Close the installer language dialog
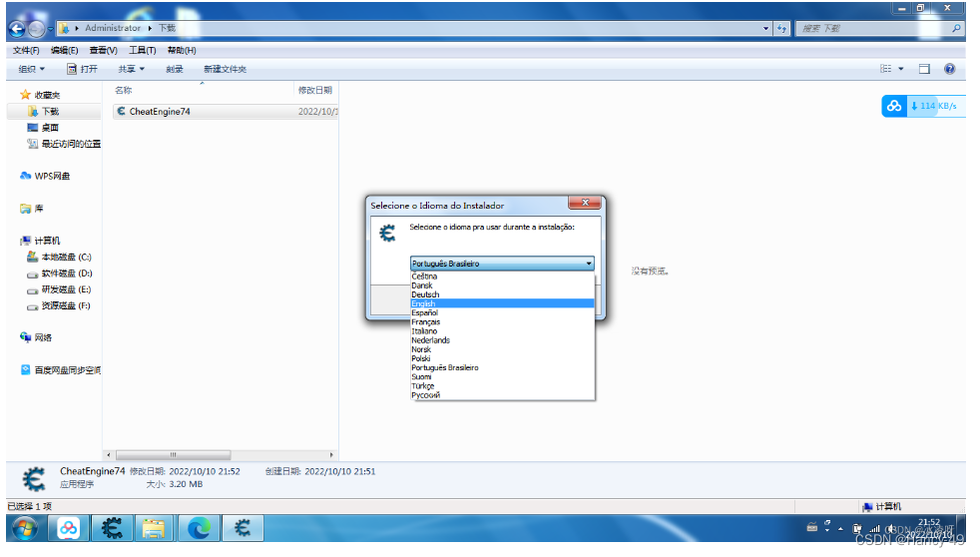 [x=585, y=203]
